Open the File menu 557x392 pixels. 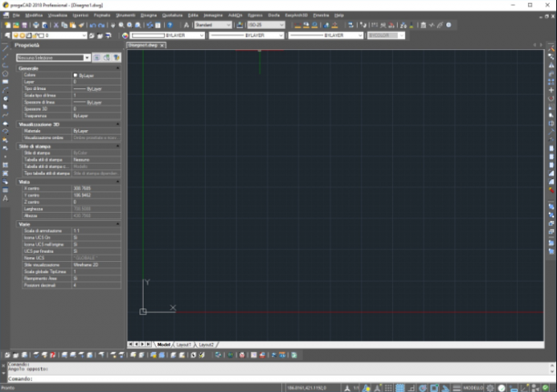(x=16, y=15)
